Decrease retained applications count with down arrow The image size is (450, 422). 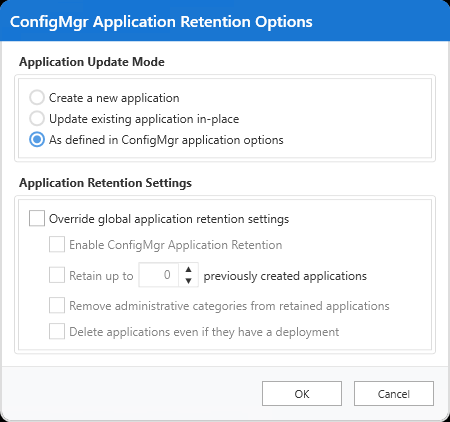click(x=188, y=281)
